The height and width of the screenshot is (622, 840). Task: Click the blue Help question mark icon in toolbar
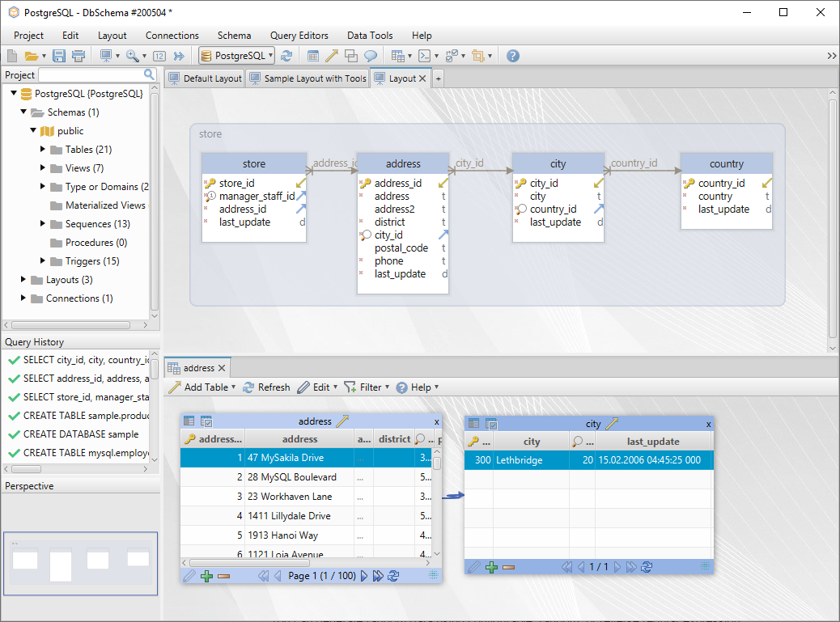point(512,56)
